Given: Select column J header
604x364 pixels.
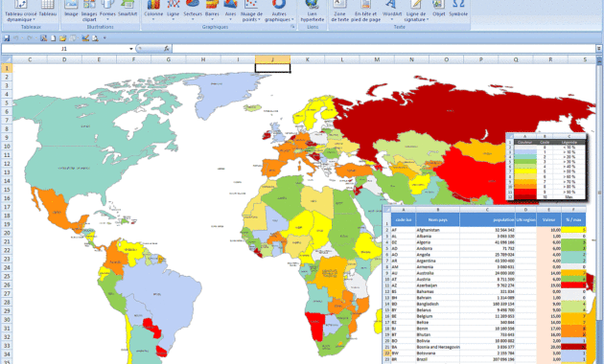Looking at the screenshot, I should point(272,59).
